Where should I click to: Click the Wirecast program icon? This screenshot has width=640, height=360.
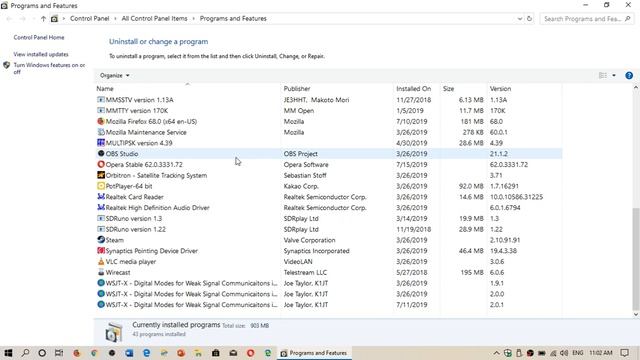pos(101,272)
